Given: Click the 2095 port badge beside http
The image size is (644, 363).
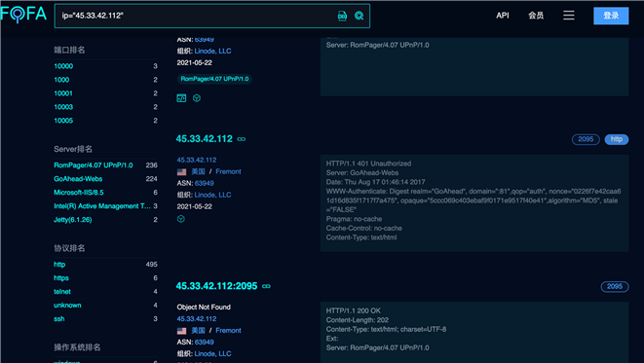Looking at the screenshot, I should tap(586, 139).
